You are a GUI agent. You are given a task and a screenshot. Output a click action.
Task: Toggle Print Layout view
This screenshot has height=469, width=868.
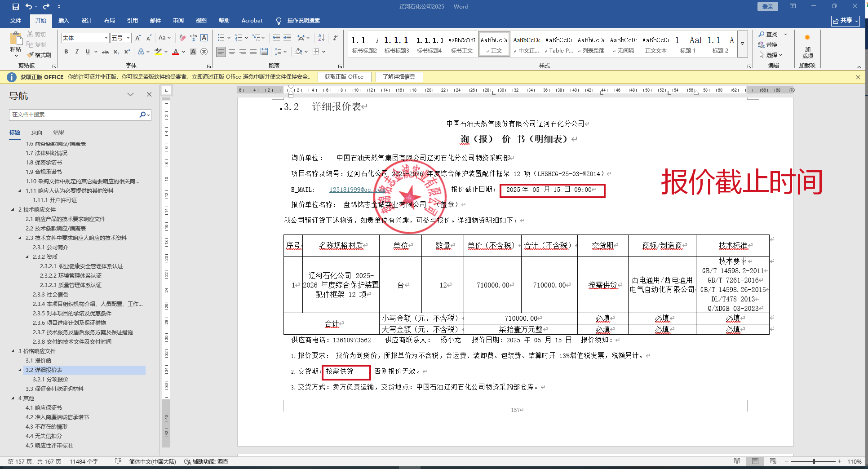click(755, 461)
